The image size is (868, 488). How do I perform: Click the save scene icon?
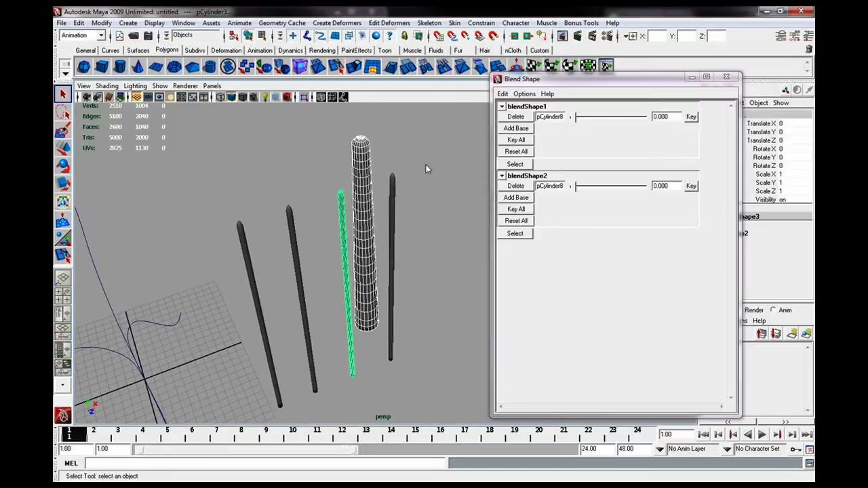pos(148,36)
